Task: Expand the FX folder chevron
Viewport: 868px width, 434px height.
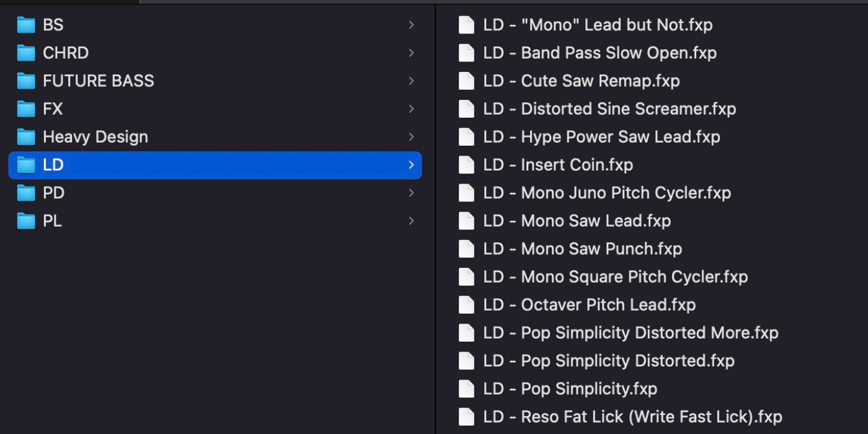Action: [x=411, y=108]
